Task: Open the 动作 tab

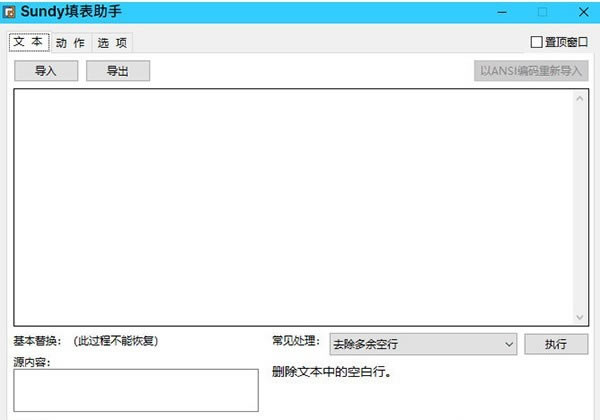Action: click(70, 43)
